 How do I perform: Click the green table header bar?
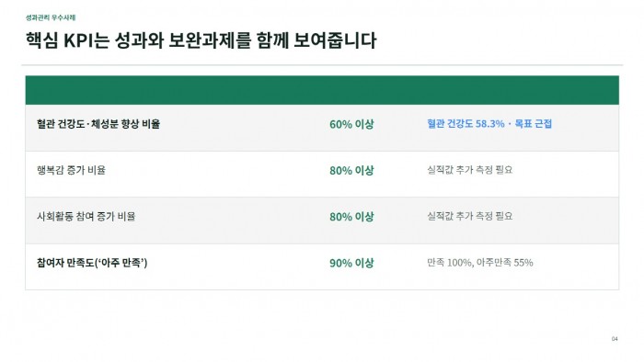pos(322,90)
